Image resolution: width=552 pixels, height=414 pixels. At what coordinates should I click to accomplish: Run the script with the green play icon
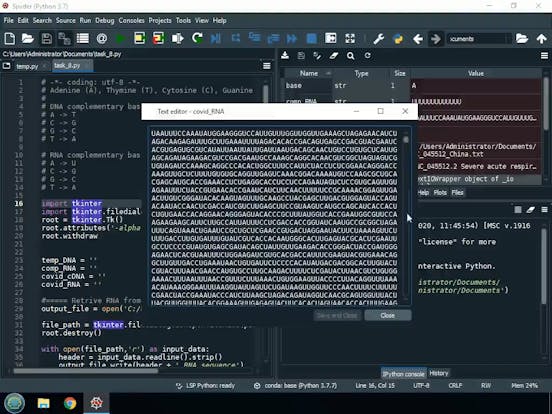tap(120, 38)
